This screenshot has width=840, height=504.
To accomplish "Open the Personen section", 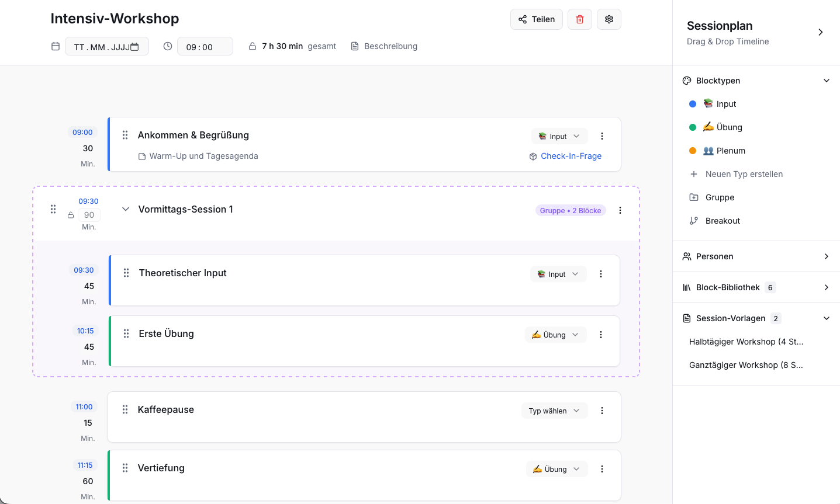I will pos(827,256).
